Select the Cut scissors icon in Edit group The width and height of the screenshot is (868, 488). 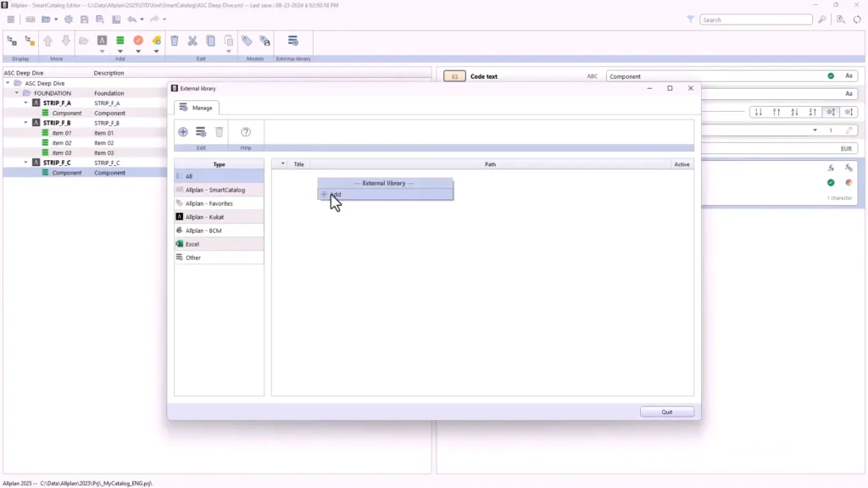pyautogui.click(x=192, y=39)
